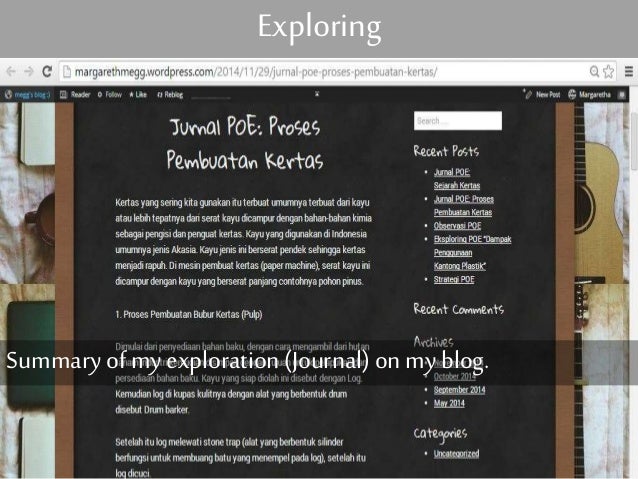This screenshot has height=479, width=638.
Task: Open the May 2014 archive
Action: (x=449, y=403)
